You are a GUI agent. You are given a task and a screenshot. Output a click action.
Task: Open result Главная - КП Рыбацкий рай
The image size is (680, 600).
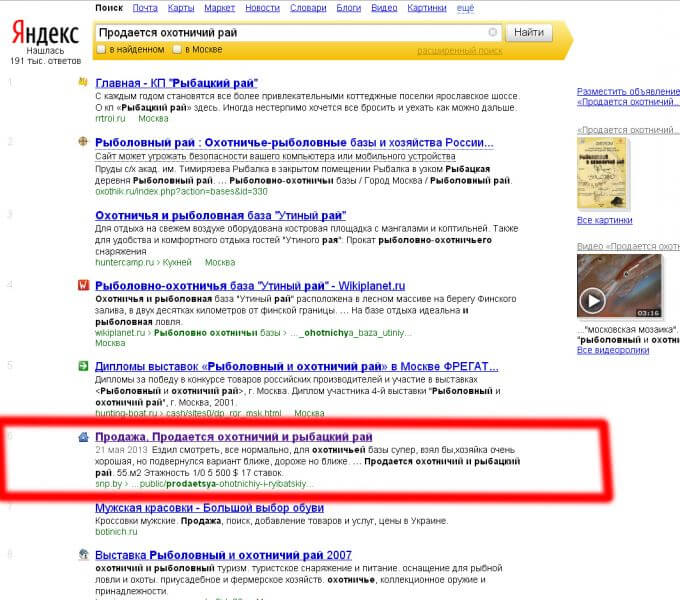tap(176, 83)
